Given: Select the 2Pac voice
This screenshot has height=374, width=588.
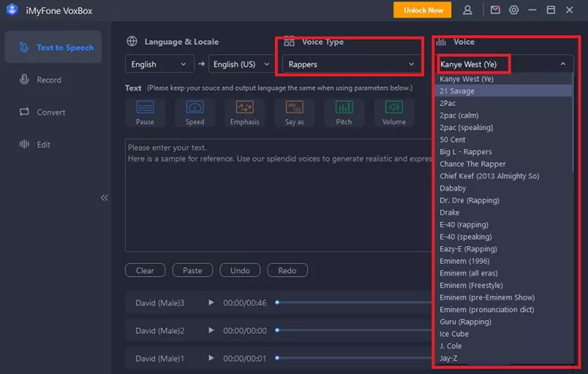Looking at the screenshot, I should 504,103.
